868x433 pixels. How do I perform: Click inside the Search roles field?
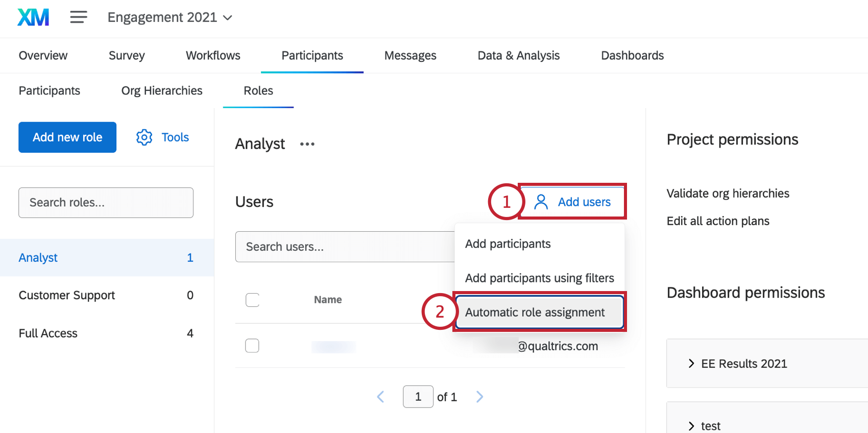pyautogui.click(x=106, y=202)
